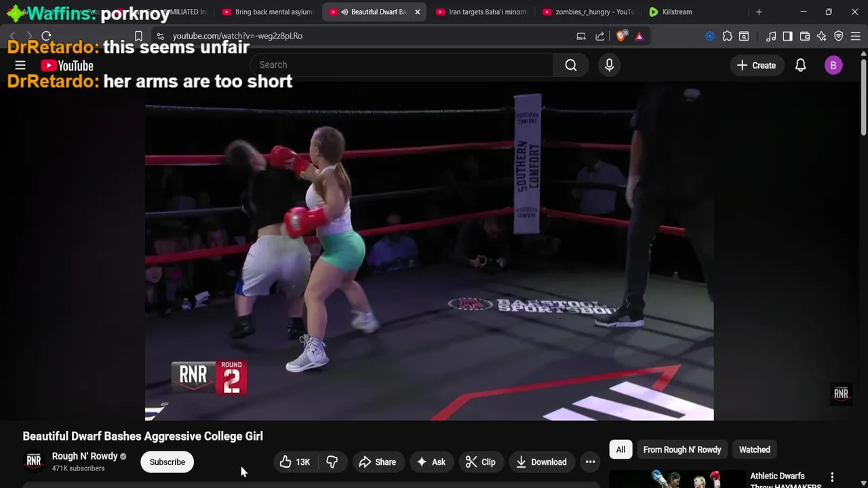The height and width of the screenshot is (488, 868).
Task: Dislike the video with thumbs down
Action: coord(332,462)
